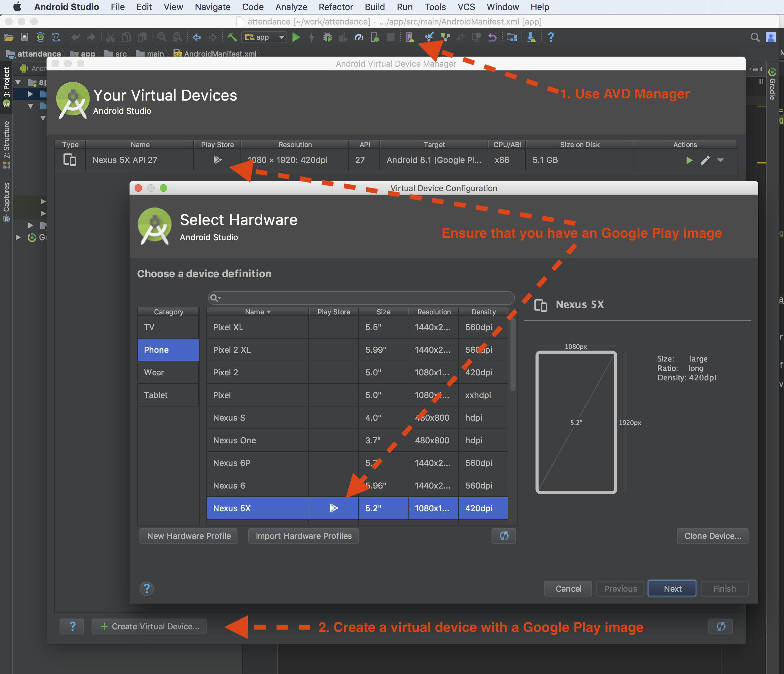The width and height of the screenshot is (784, 674).
Task: Open help in Virtual Device Configuration dialog
Action: point(146,588)
